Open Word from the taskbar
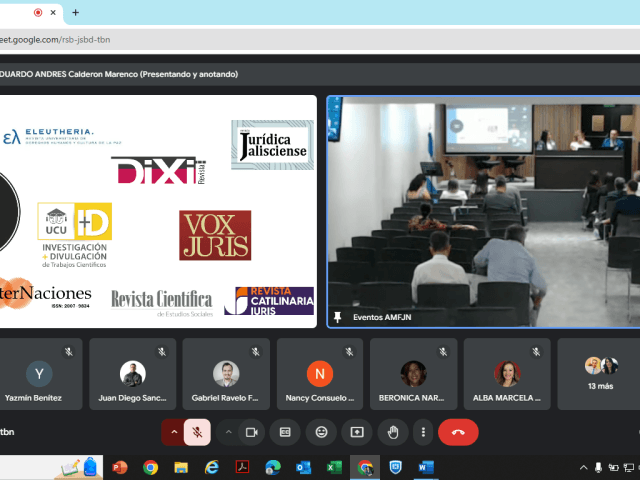 [426, 467]
